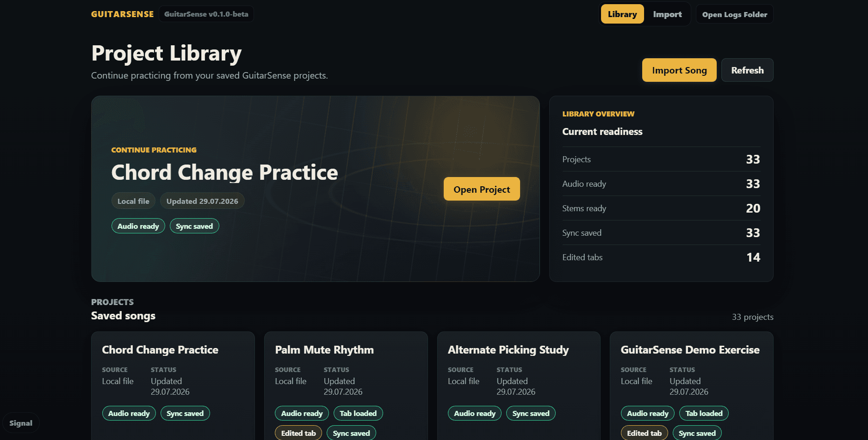This screenshot has height=440, width=868.
Task: Click the GUITARSENSE logo text
Action: (122, 14)
